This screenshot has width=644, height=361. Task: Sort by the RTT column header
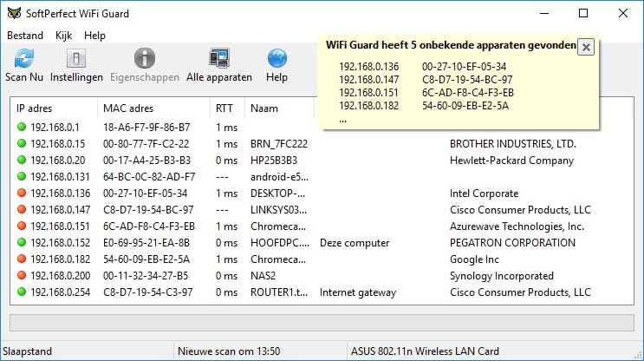[x=224, y=108]
